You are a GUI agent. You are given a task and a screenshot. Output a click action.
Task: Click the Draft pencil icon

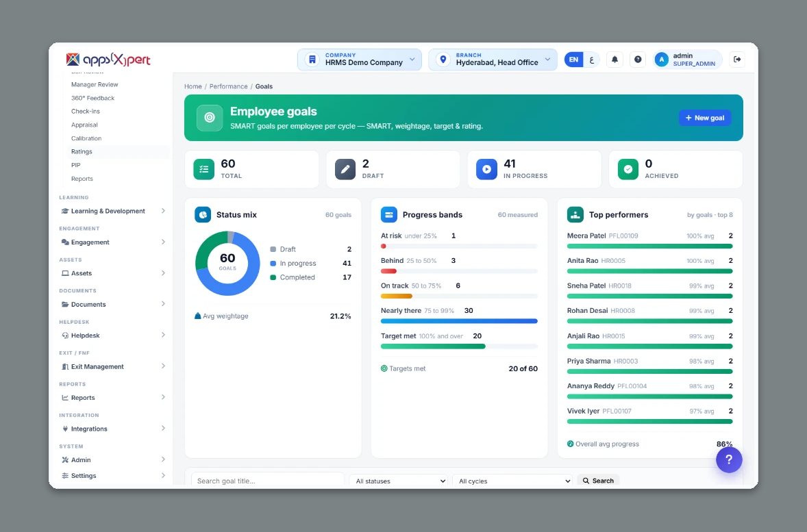pos(345,169)
